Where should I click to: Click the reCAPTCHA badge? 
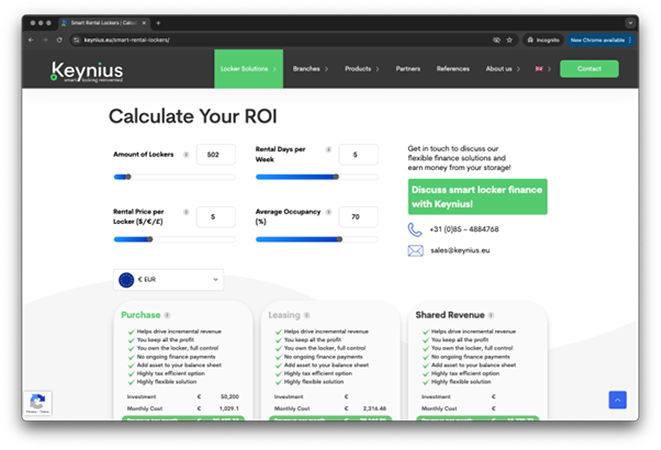(x=38, y=403)
